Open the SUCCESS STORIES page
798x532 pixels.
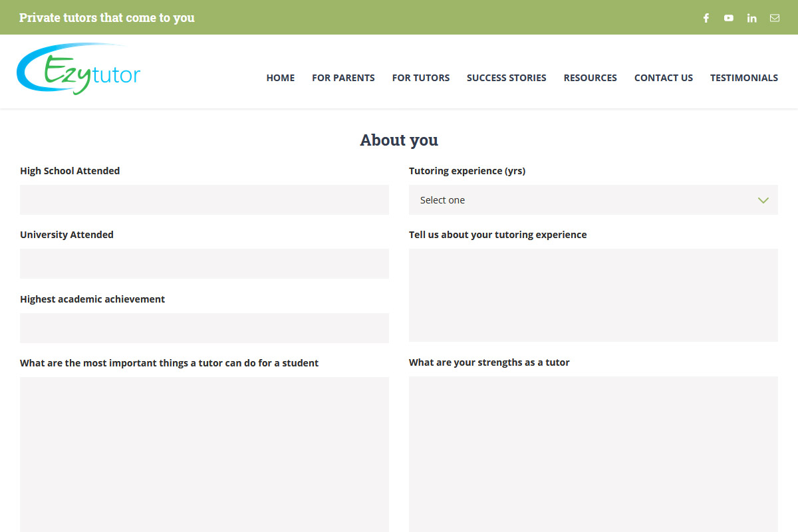pyautogui.click(x=506, y=78)
